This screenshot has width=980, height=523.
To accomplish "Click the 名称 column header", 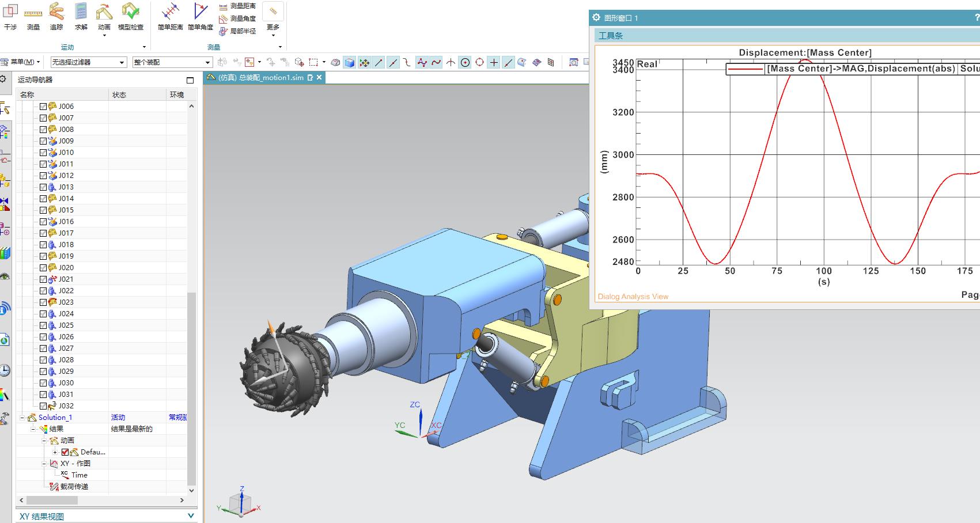I will coord(62,94).
